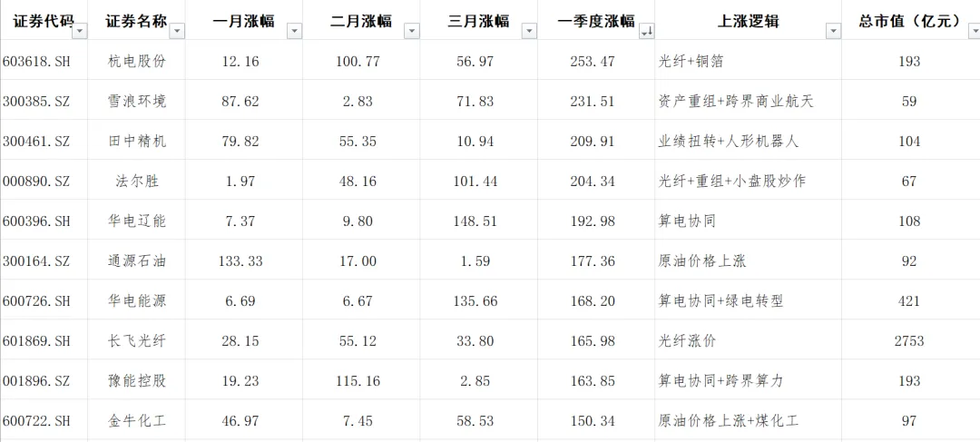
Task: Expand the 一月涨幅 filter arrow
Action: [293, 31]
